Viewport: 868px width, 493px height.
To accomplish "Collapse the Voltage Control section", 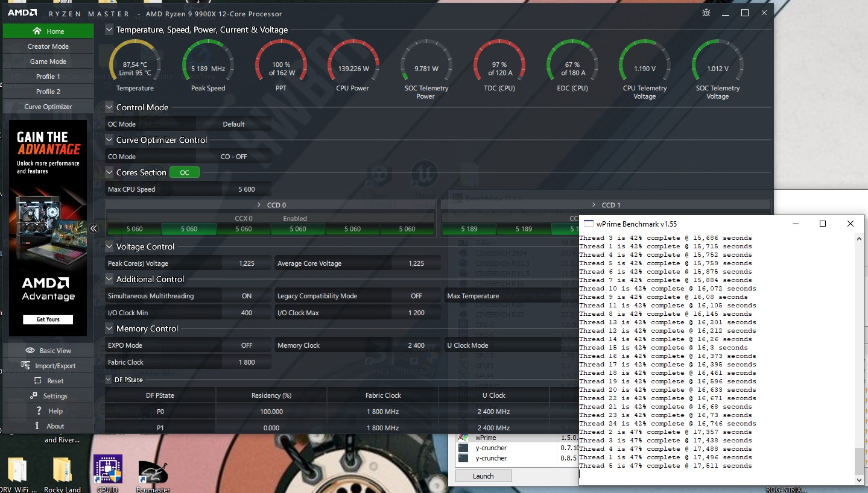I will coord(109,246).
